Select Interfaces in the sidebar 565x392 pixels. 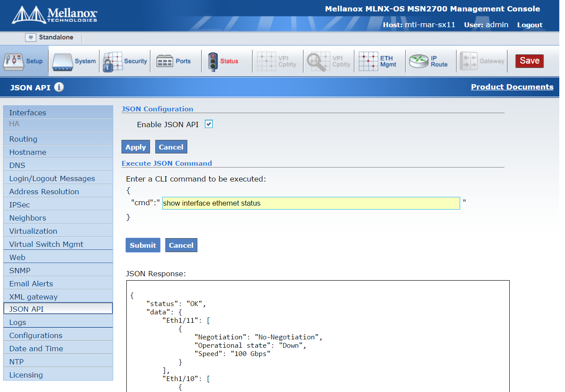pyautogui.click(x=58, y=113)
